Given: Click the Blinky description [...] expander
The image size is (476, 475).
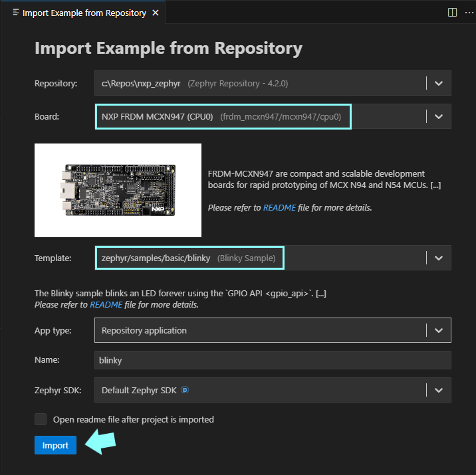Looking at the screenshot, I should (321, 294).
